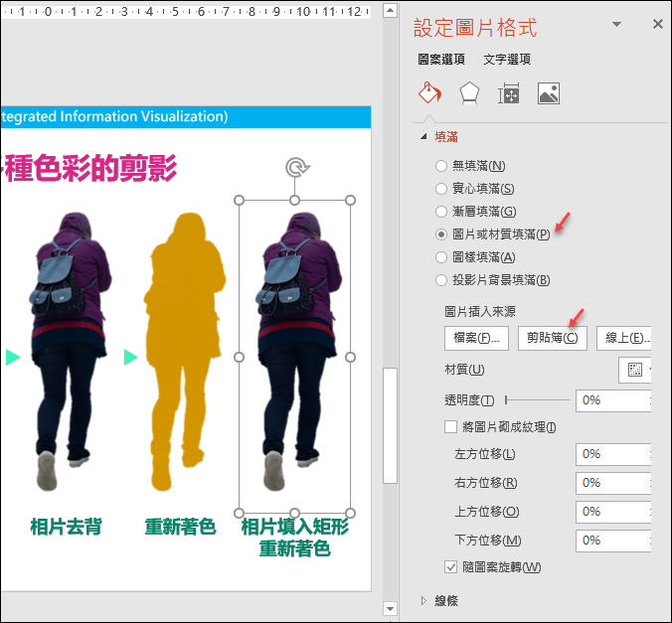This screenshot has height=623, width=672.
Task: Click the 相片填入矩形 重新著色 caption
Action: (295, 538)
